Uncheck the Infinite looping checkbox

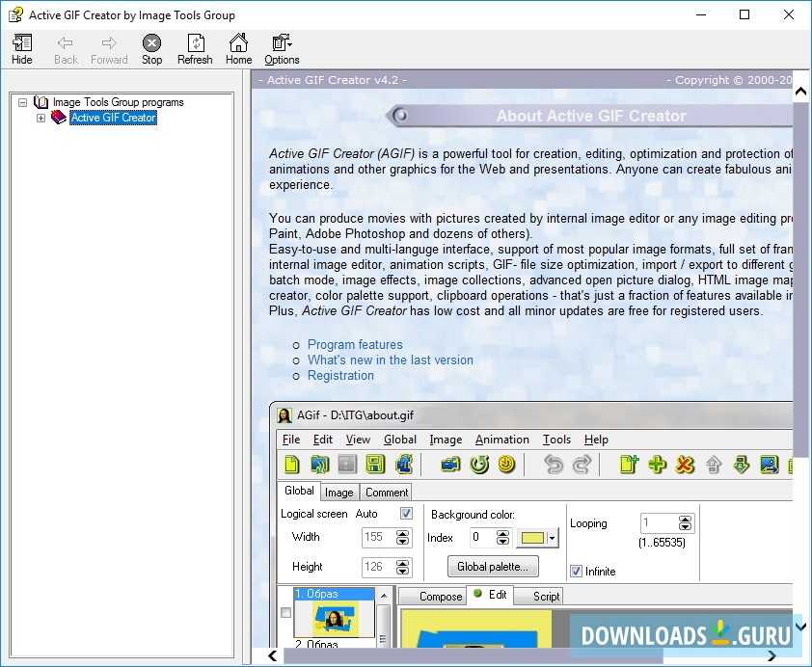576,572
